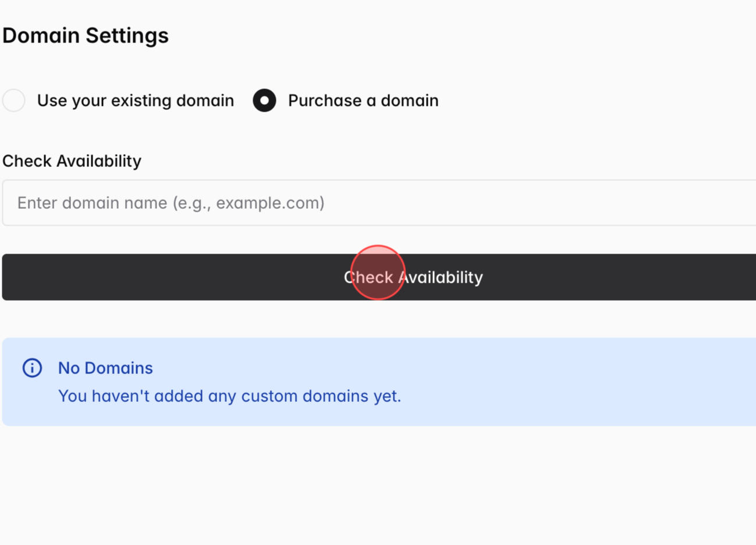Click the word "domain" in Purchase a domain

409,101
